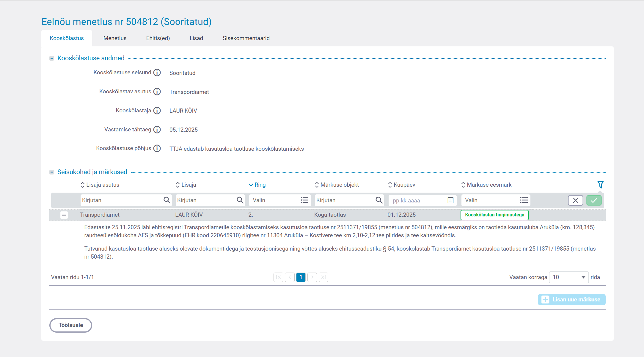Viewport: 644px width, 357px height.
Task: Collapse Kooskõlastuse andmed section
Action: [52, 58]
